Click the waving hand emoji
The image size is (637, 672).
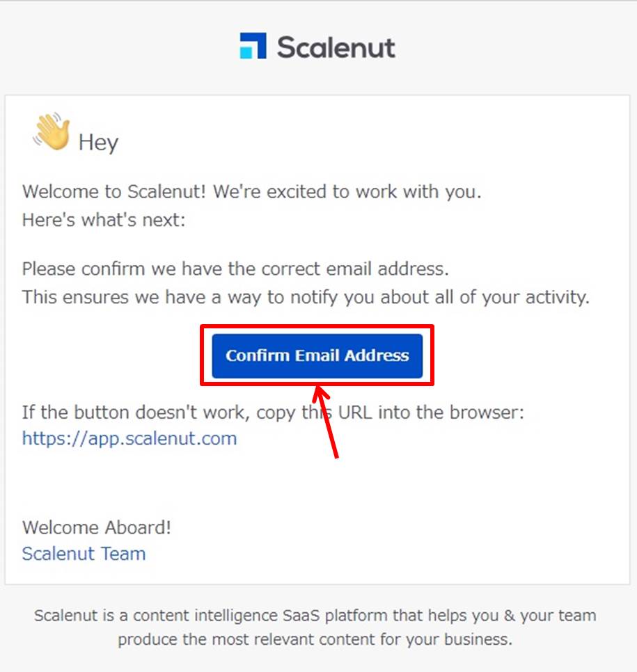(x=52, y=131)
